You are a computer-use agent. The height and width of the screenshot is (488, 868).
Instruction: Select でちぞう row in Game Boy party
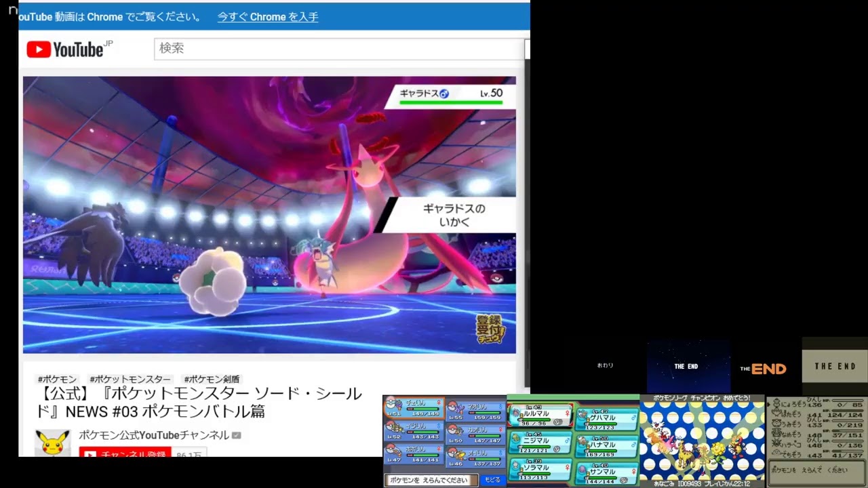(x=818, y=453)
